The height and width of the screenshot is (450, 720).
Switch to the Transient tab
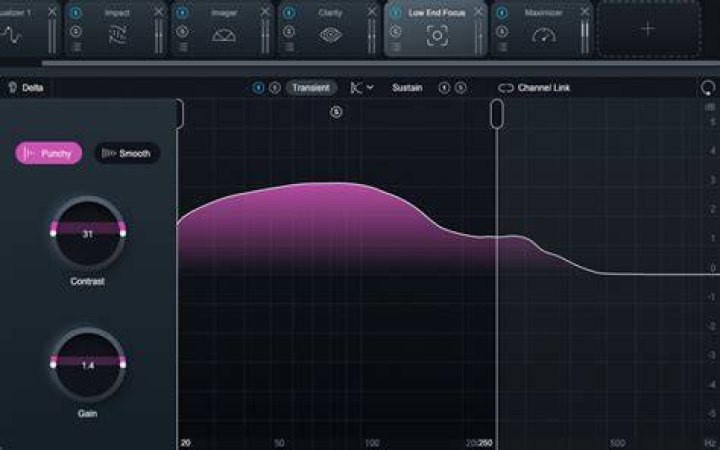pyautogui.click(x=311, y=88)
